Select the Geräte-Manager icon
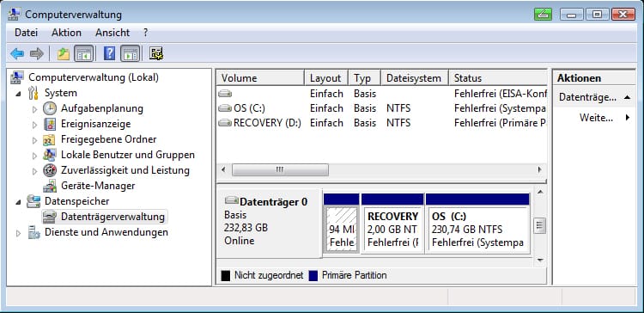This screenshot has width=644, height=313. pos(50,186)
